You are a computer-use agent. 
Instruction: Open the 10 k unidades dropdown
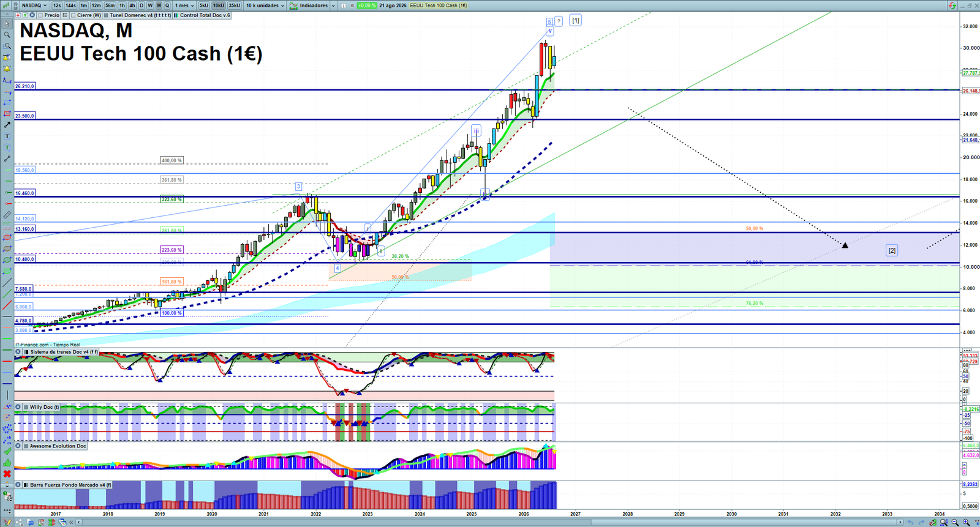point(265,6)
